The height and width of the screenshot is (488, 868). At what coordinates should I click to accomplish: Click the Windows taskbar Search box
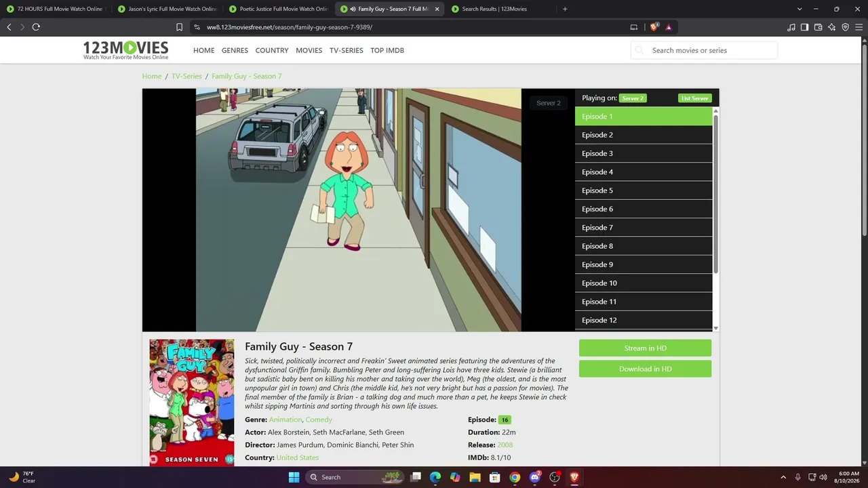point(355,477)
